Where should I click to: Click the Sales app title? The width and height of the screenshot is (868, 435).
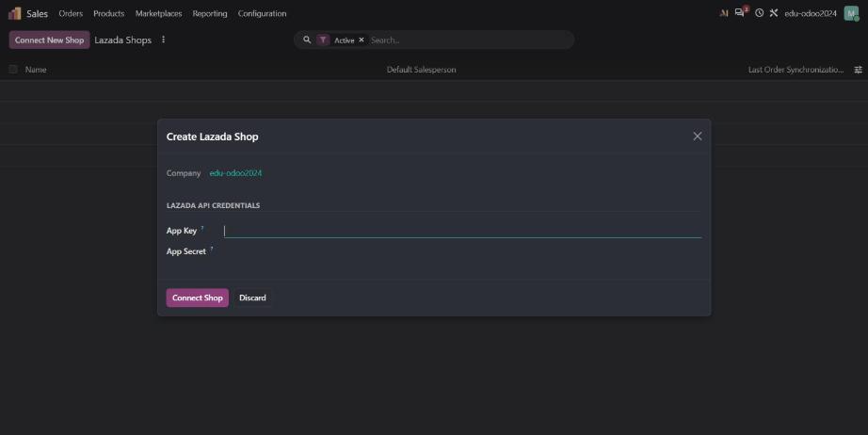click(x=37, y=13)
